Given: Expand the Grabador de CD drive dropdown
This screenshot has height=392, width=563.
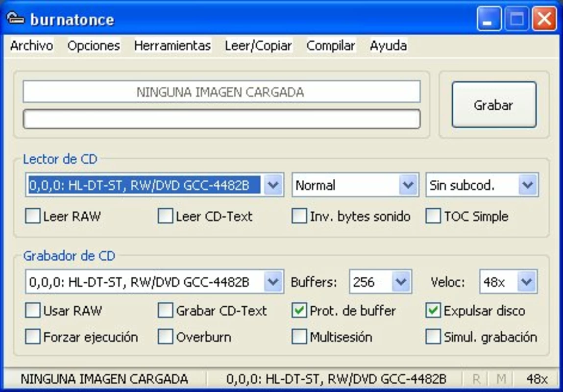Looking at the screenshot, I should pos(273,282).
